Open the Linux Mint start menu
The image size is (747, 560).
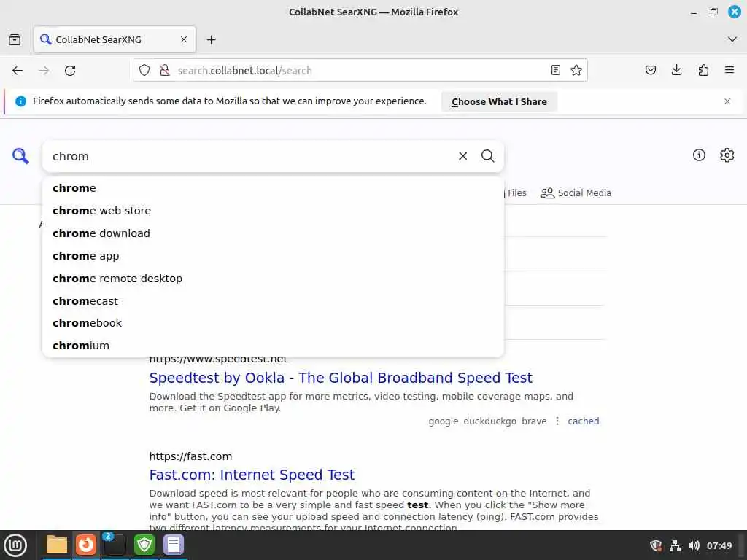(x=15, y=545)
